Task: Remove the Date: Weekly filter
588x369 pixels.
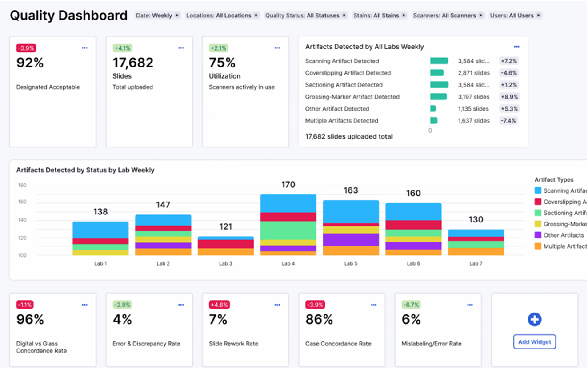Action: [177, 16]
